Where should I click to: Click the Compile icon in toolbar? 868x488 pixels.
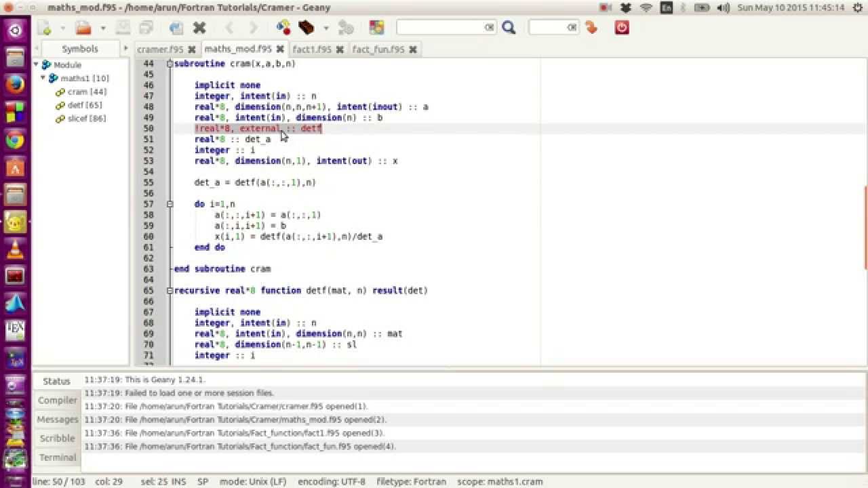[283, 28]
